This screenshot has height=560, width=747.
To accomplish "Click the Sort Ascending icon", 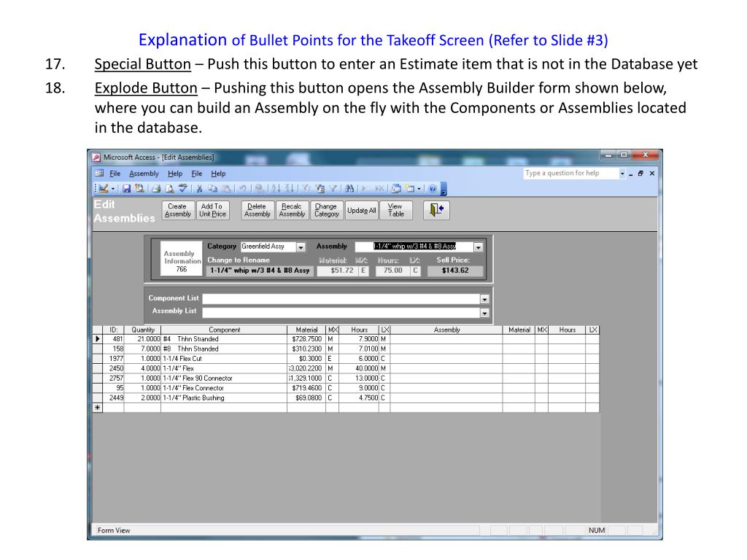I will [276, 189].
